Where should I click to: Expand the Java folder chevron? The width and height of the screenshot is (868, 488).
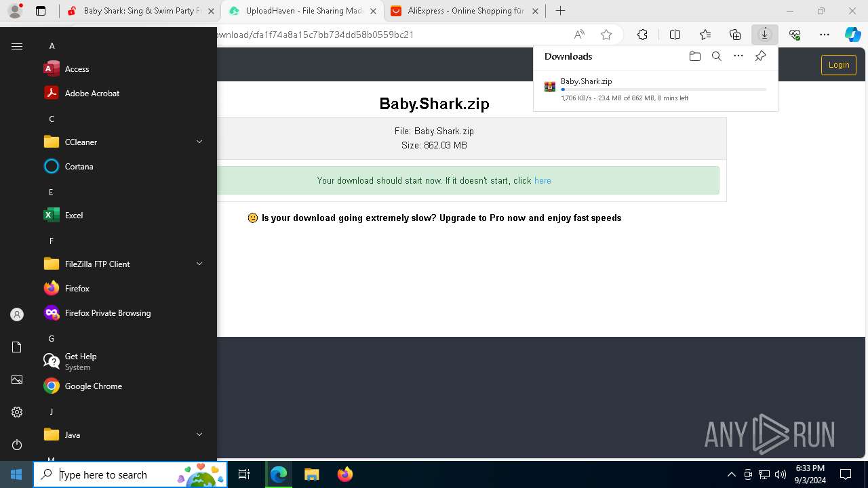pos(199,434)
